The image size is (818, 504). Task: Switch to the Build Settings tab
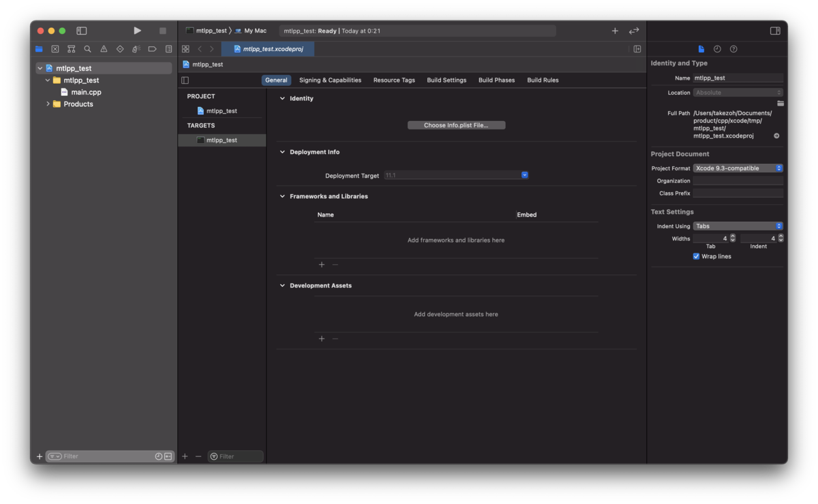click(446, 80)
